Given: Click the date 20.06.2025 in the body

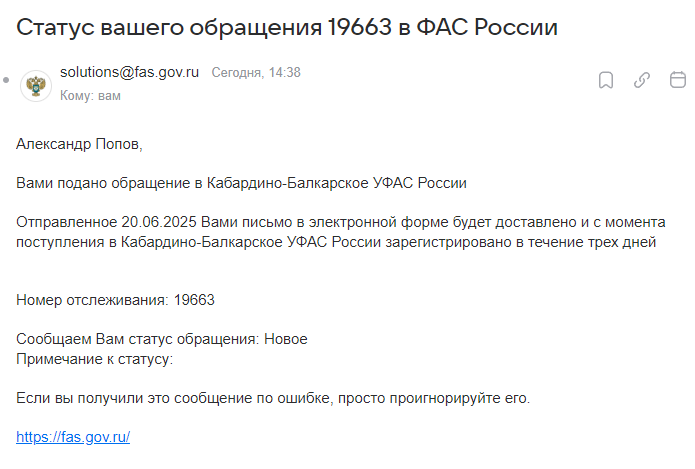Looking at the screenshot, I should tap(159, 222).
